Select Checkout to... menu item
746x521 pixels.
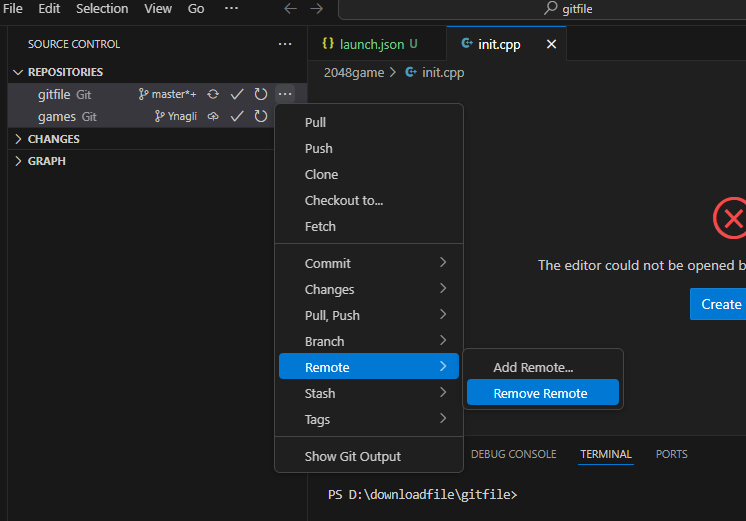click(x=369, y=200)
